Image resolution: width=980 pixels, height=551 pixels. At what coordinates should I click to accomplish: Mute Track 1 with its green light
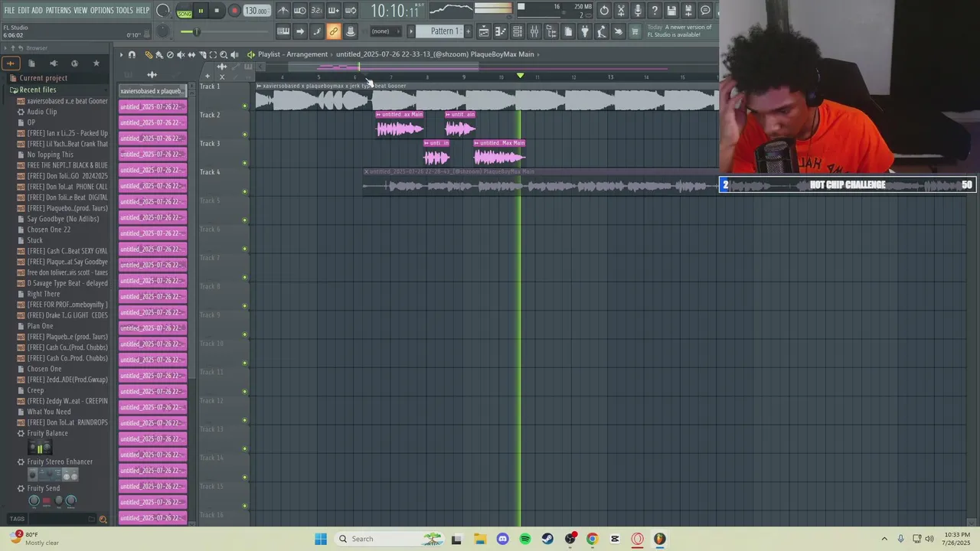tap(245, 106)
